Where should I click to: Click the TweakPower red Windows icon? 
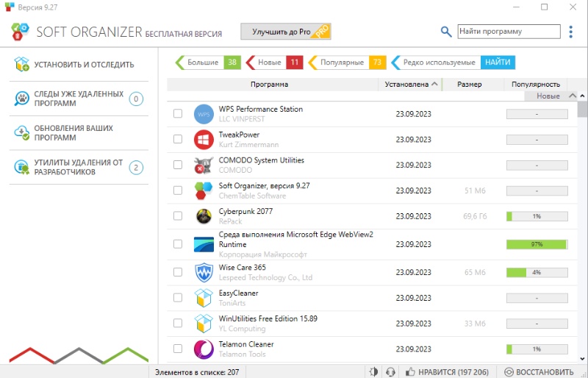click(204, 140)
